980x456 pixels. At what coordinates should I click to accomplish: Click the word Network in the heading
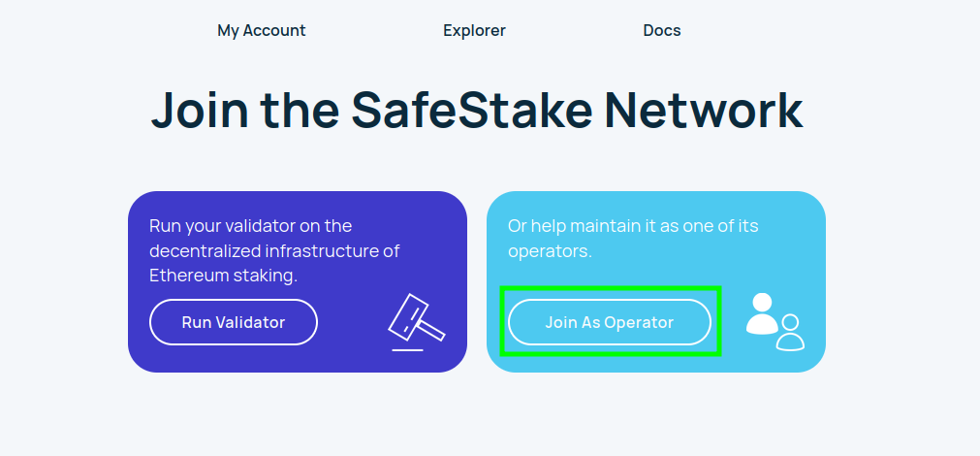[704, 110]
